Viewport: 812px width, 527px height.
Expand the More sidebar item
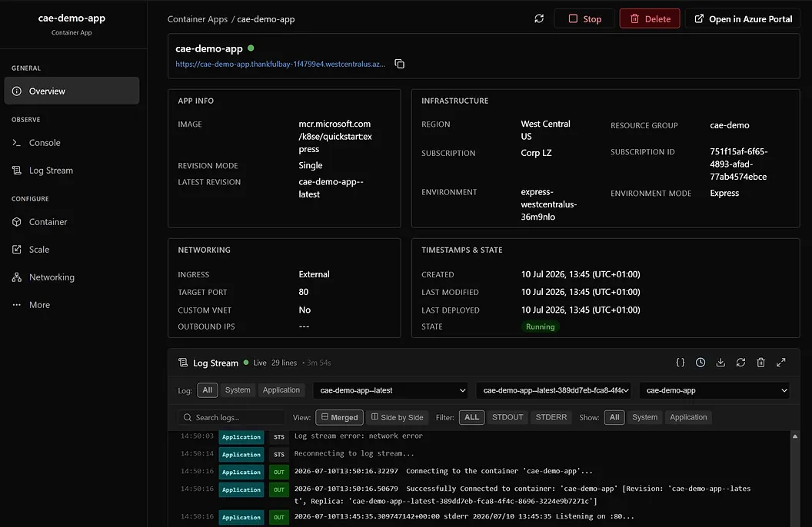[72, 305]
